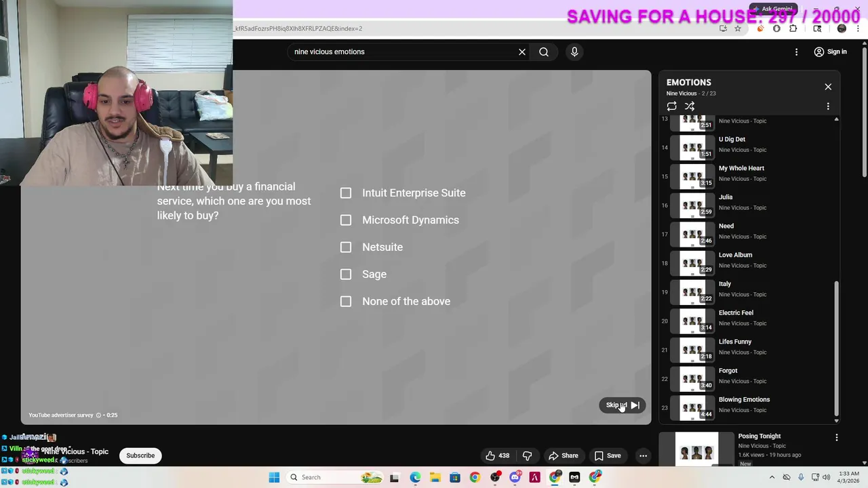Open ad info icon beside survey timer
This screenshot has height=488, width=868.
(x=98, y=415)
